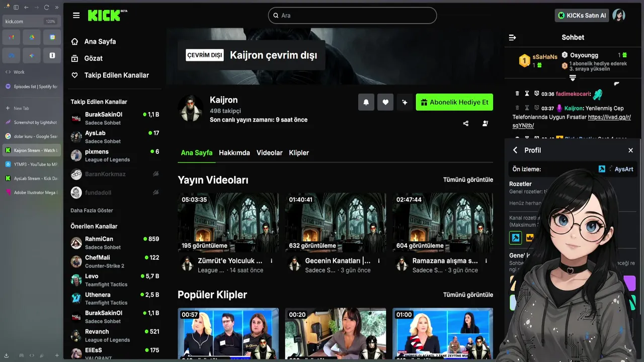Viewport: 644px width, 362px height.
Task: Click Tümünü görüntüle for Popüler Klipler
Action: point(468,295)
